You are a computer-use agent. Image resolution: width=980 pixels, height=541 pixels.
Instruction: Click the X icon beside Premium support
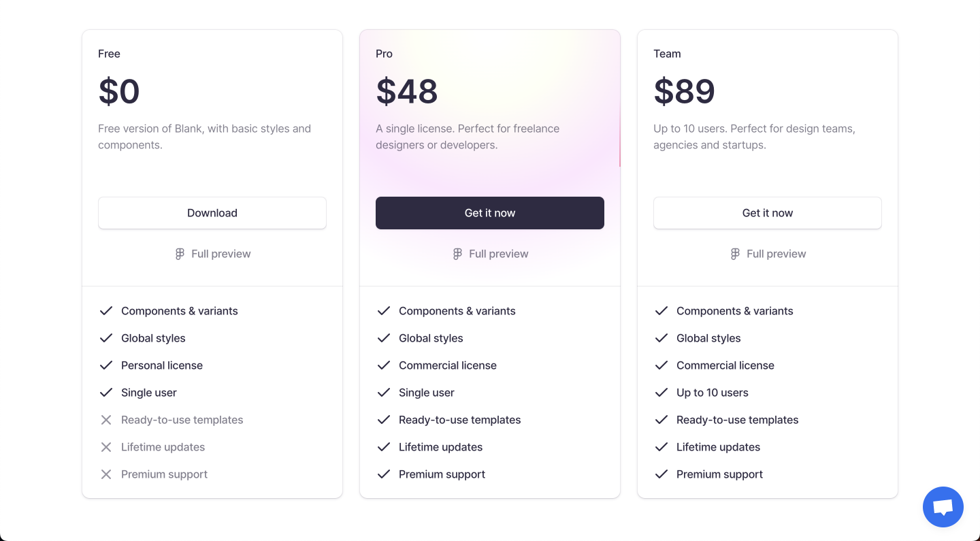coord(106,474)
